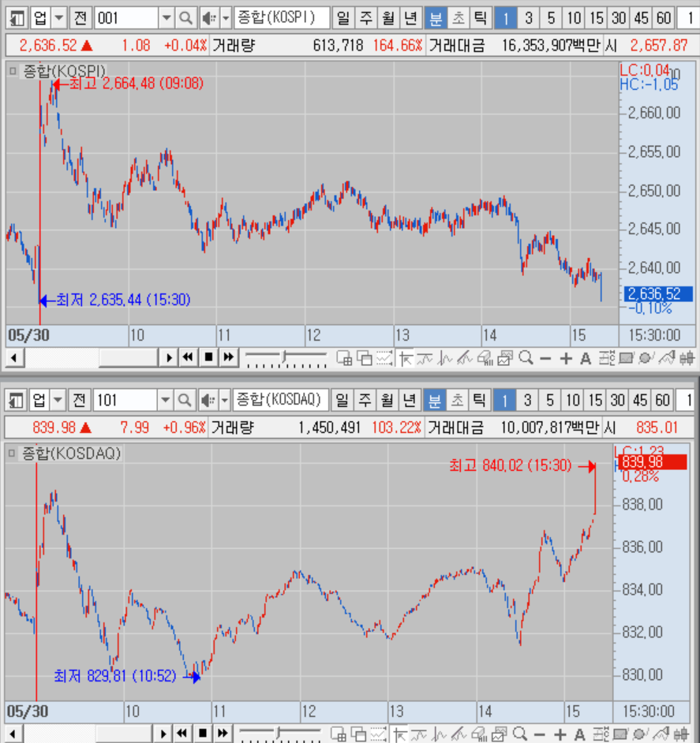Click the print-chart icon in KOSPI chart toolbar
Viewport: 700px width, 743px height.
coord(485,358)
